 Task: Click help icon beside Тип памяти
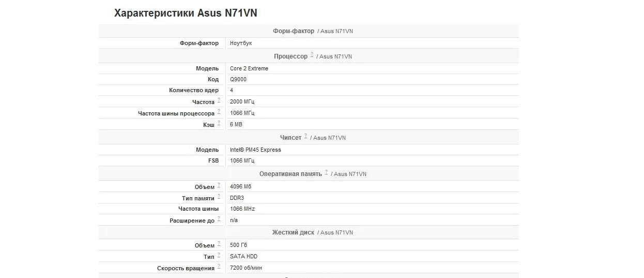tap(219, 197)
